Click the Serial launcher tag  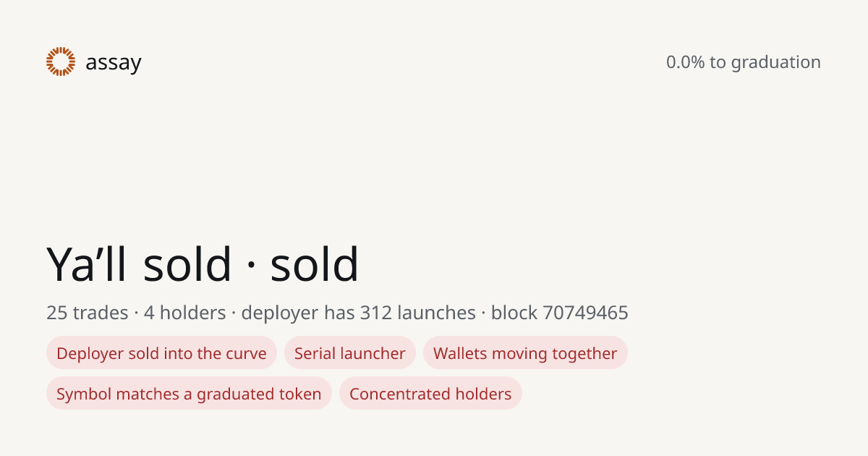point(350,353)
